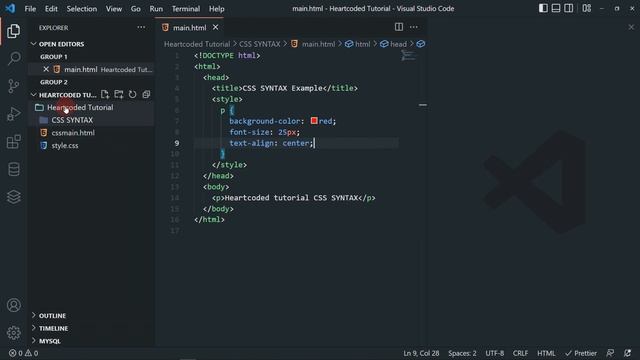Toggle the primary side bar
Screen dimensions: 640x360
click(543, 8)
